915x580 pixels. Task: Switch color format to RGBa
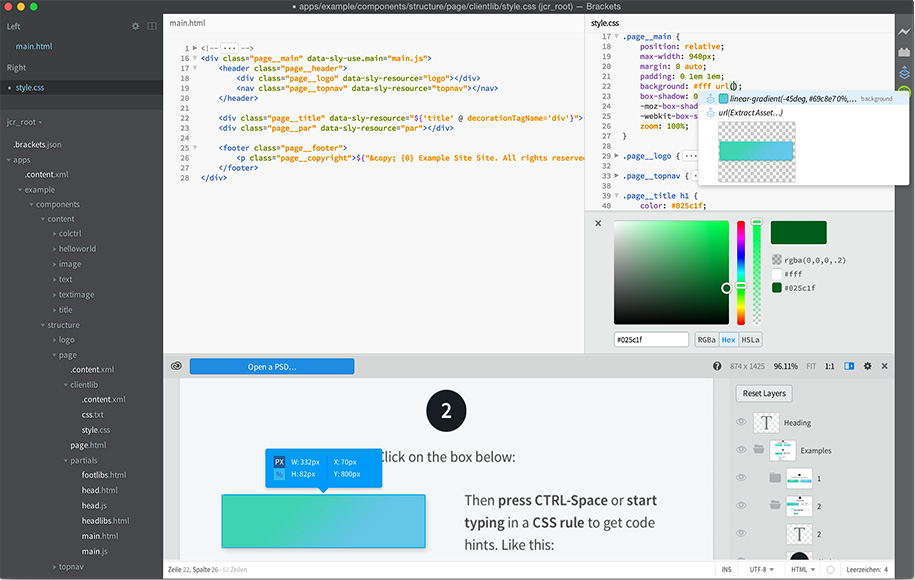click(706, 340)
